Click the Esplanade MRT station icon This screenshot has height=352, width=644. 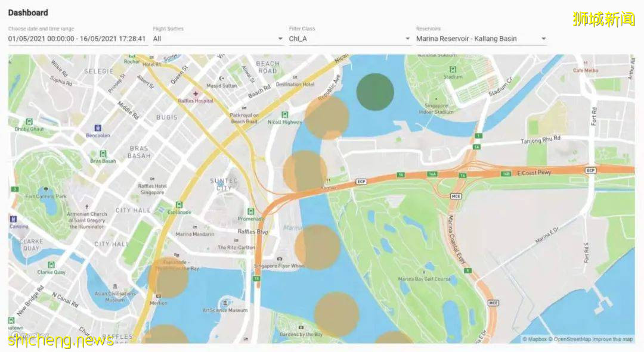[179, 204]
